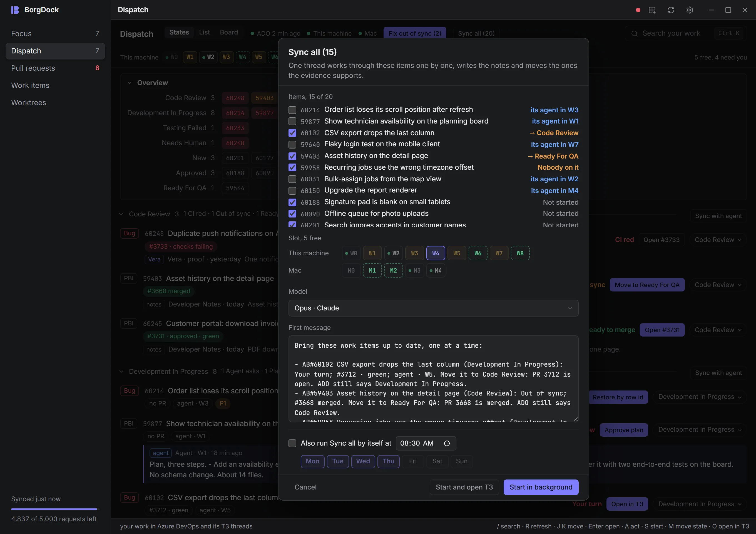Collapse the Development In Progress group
The height and width of the screenshot is (534, 756).
[x=121, y=371]
